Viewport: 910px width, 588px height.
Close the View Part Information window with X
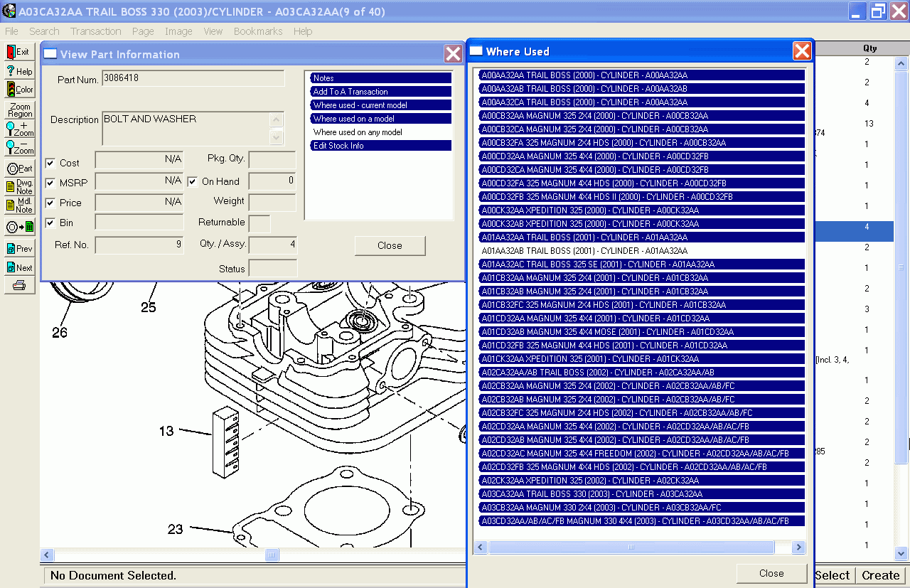(x=453, y=54)
